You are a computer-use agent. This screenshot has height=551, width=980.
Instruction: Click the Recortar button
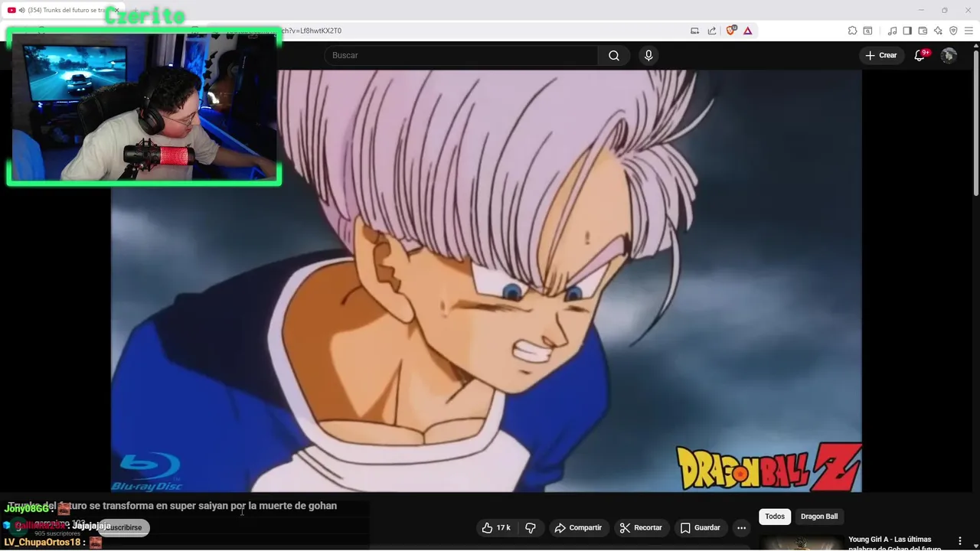click(641, 528)
